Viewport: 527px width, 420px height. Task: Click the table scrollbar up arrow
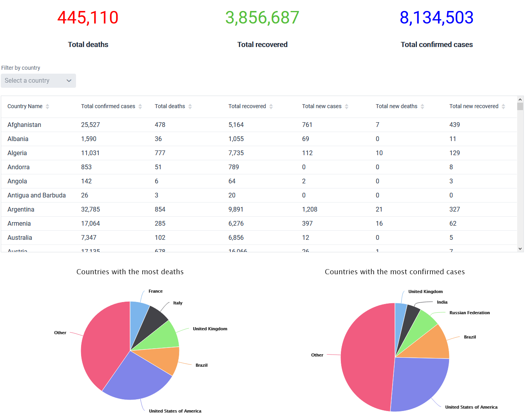coord(520,100)
